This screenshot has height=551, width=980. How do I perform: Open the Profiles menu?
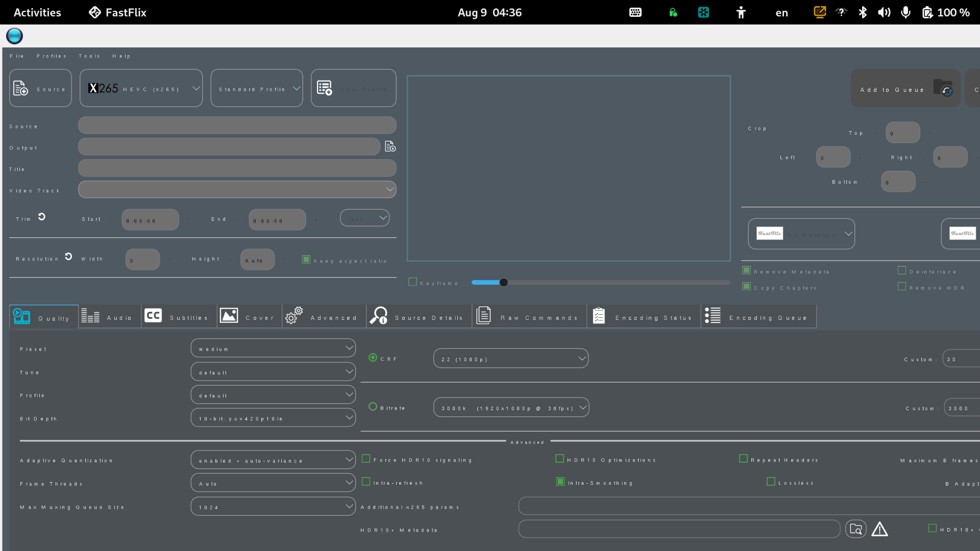[52, 56]
